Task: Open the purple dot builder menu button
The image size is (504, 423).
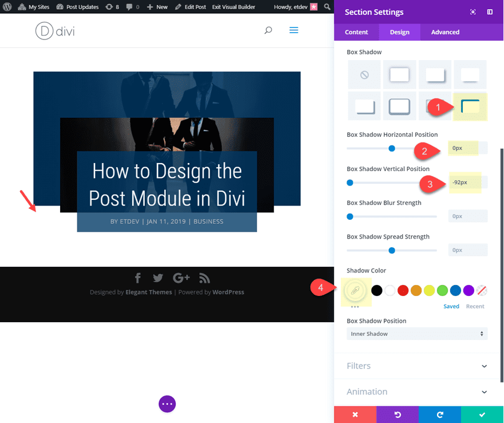Action: [x=167, y=404]
